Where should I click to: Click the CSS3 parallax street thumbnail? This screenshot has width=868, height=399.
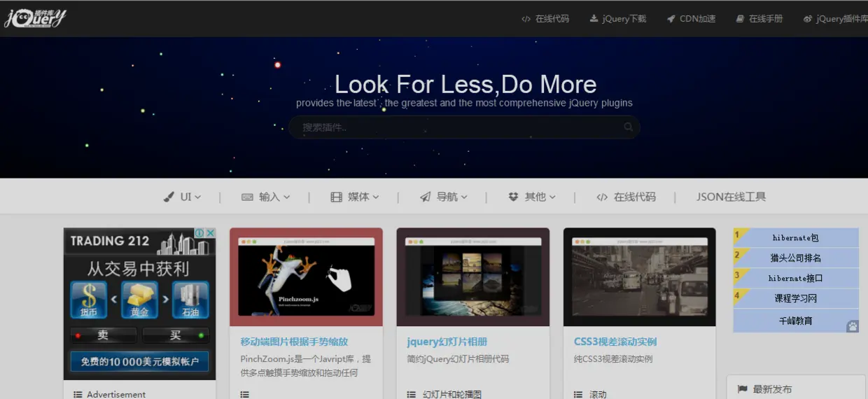[x=639, y=277]
